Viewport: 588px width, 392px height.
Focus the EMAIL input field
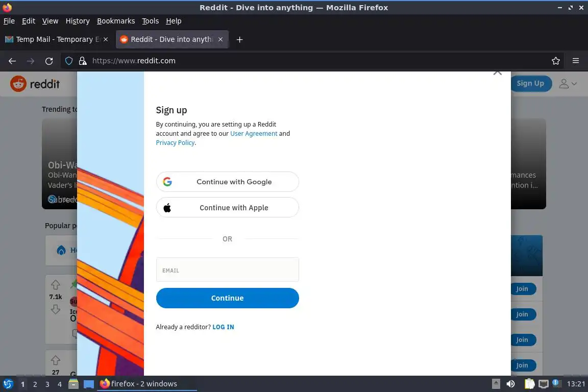pyautogui.click(x=227, y=269)
